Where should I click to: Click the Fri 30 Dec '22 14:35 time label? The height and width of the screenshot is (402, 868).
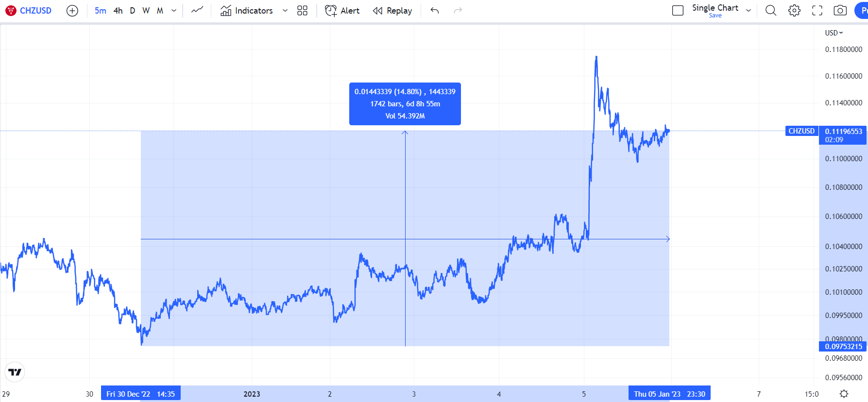(x=141, y=394)
